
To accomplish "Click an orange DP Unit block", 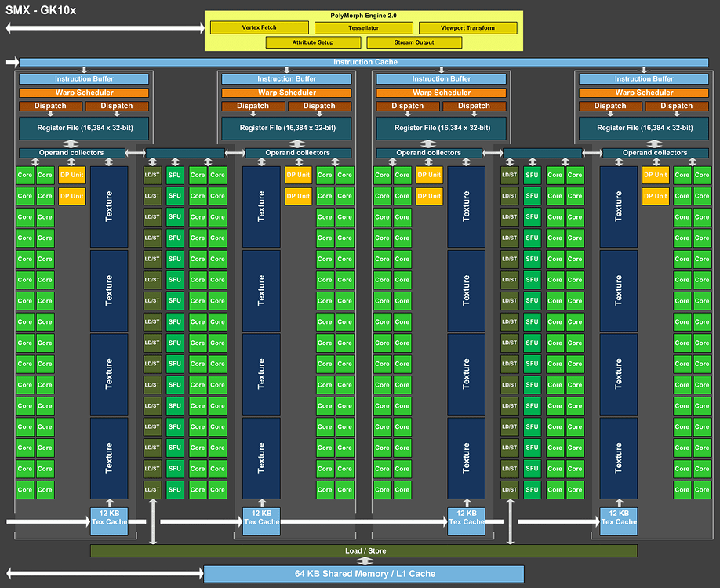I will (x=72, y=175).
